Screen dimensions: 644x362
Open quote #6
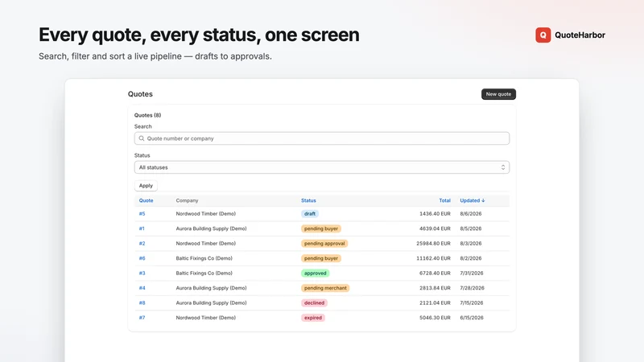point(142,258)
